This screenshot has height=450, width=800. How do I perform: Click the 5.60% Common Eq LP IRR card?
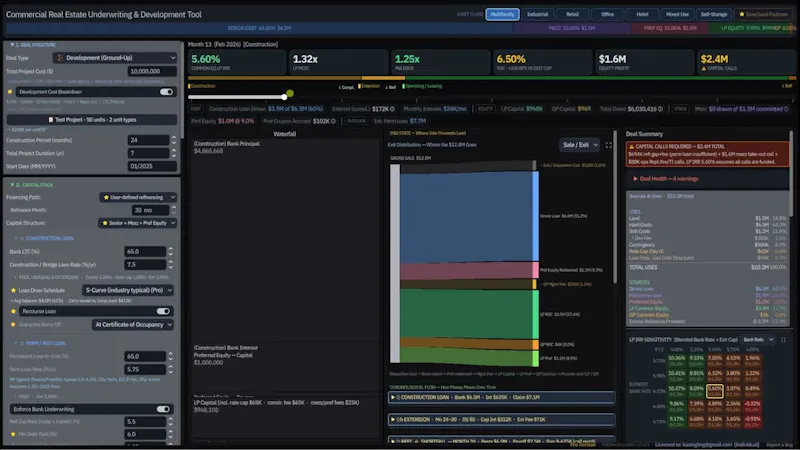click(x=237, y=62)
